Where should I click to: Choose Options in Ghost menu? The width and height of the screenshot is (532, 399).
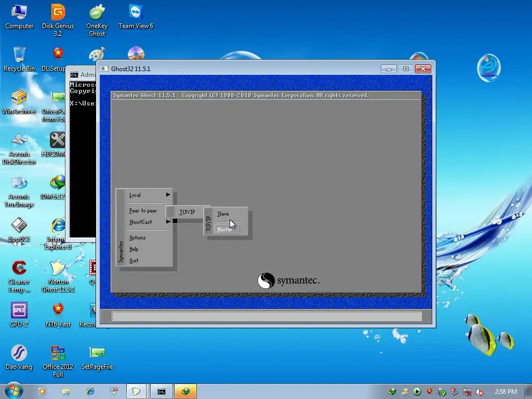click(x=137, y=238)
